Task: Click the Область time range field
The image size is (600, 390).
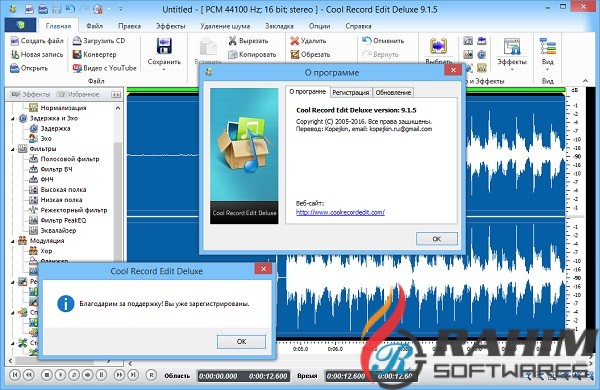Action: coord(244,376)
